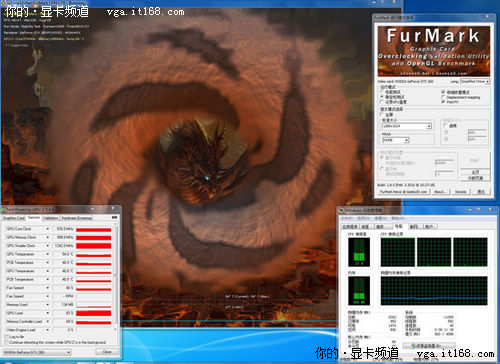Expand the GPU Core Clock sensor dropdown

coord(48,229)
